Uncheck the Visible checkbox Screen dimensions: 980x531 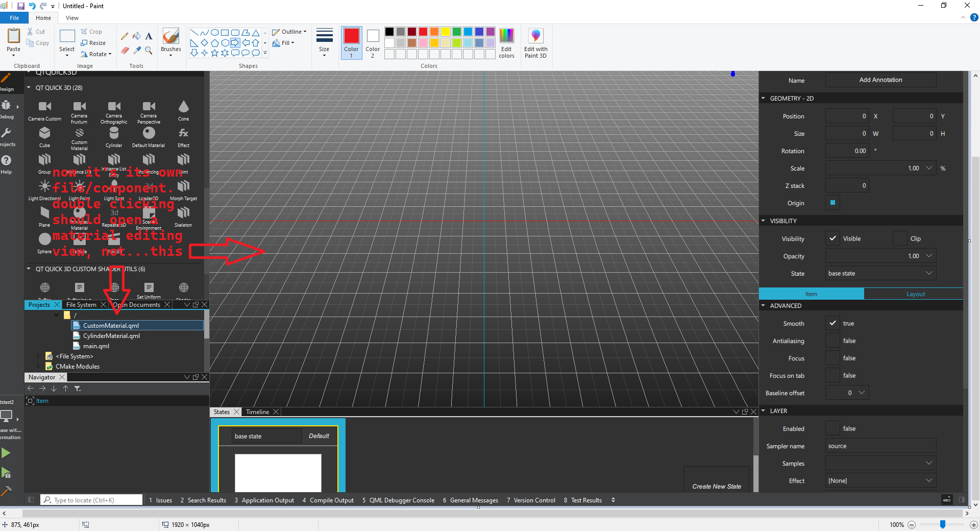click(x=832, y=238)
